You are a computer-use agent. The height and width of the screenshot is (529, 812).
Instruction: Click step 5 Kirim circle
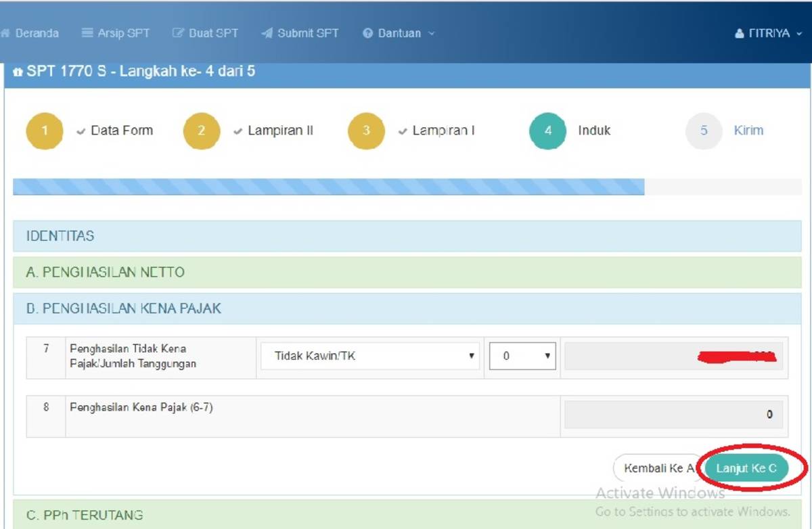click(x=704, y=131)
